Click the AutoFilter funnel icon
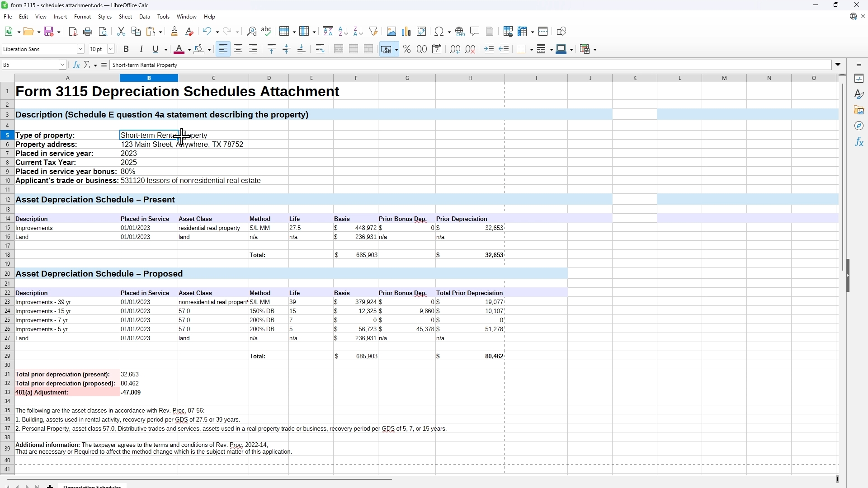 [x=373, y=32]
